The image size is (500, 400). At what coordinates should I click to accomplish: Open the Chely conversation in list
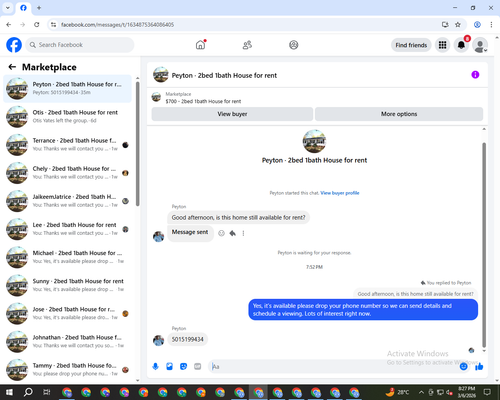67,173
